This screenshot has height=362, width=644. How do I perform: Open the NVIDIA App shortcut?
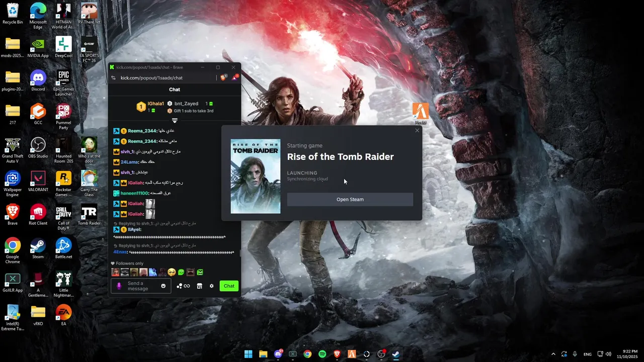tap(38, 47)
